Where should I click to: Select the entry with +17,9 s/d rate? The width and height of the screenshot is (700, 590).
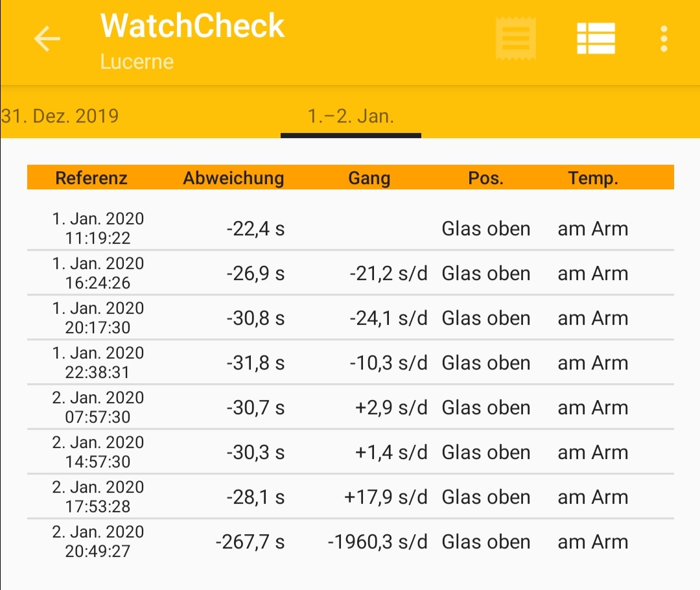click(350, 497)
